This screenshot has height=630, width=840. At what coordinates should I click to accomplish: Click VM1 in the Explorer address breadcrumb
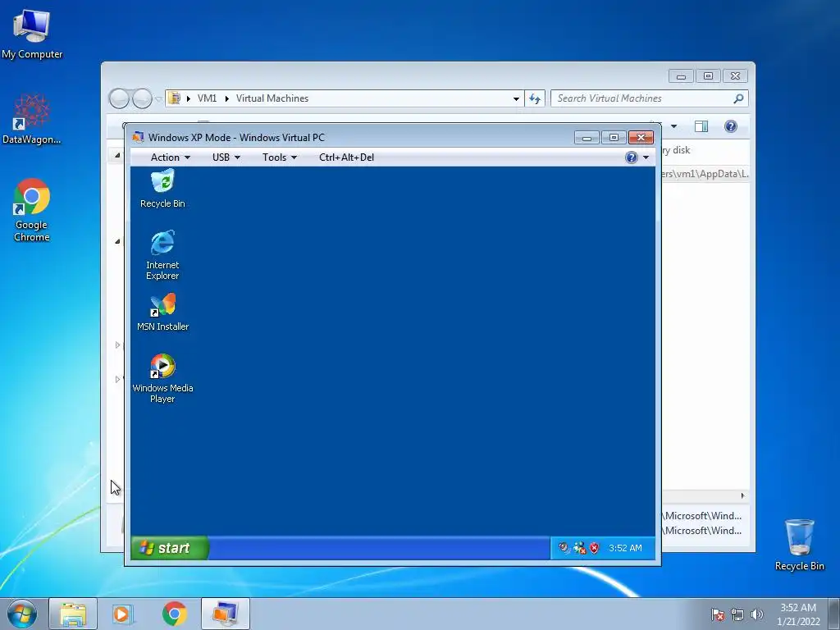coord(207,98)
